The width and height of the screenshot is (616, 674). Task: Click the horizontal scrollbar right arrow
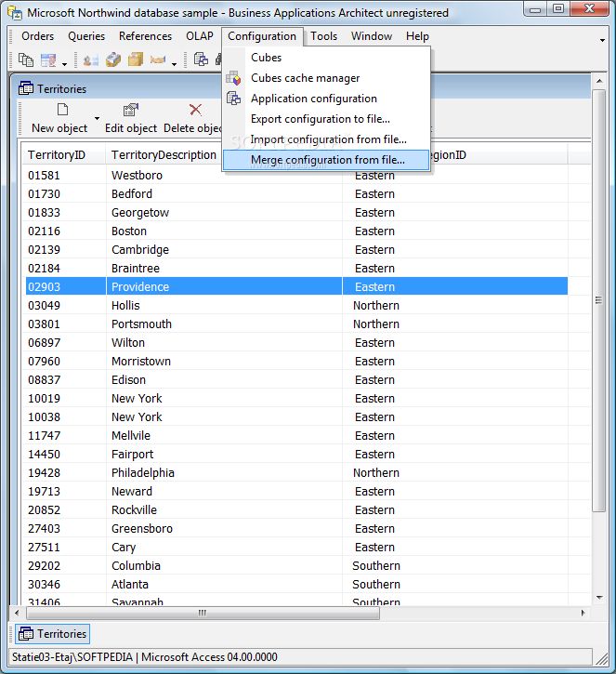[x=583, y=613]
